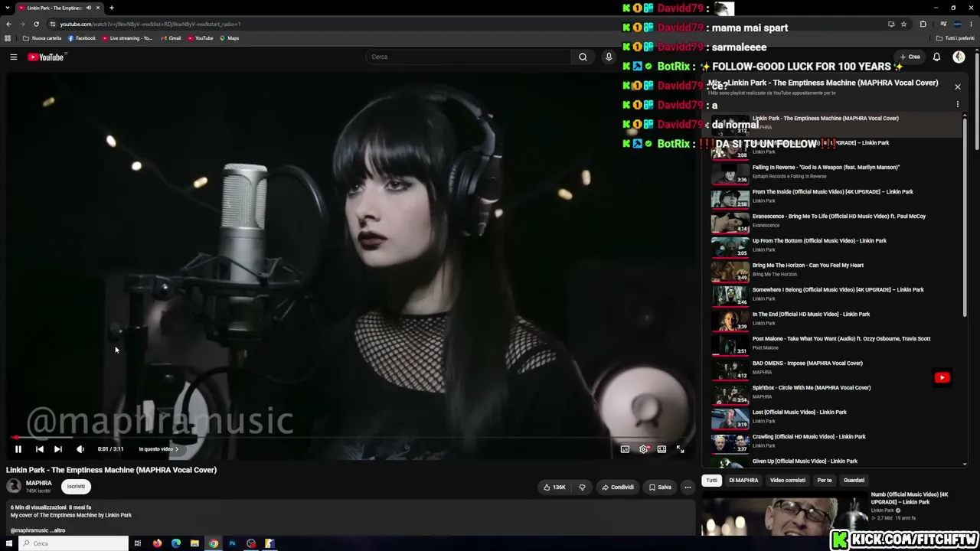Bookmark this page with the star
The image size is (980, 551).
point(903,24)
